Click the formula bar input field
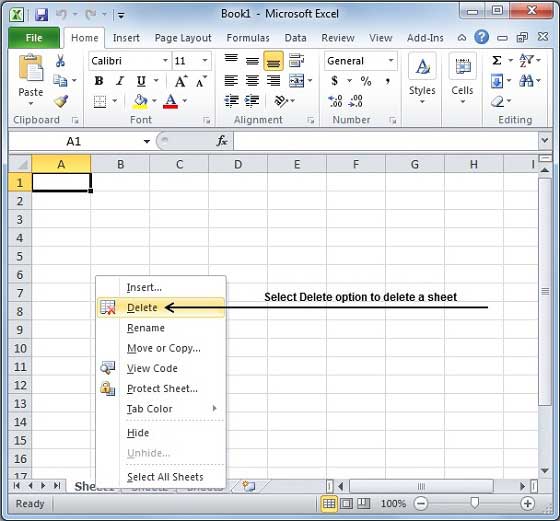The height and width of the screenshot is (521, 560). [386, 140]
